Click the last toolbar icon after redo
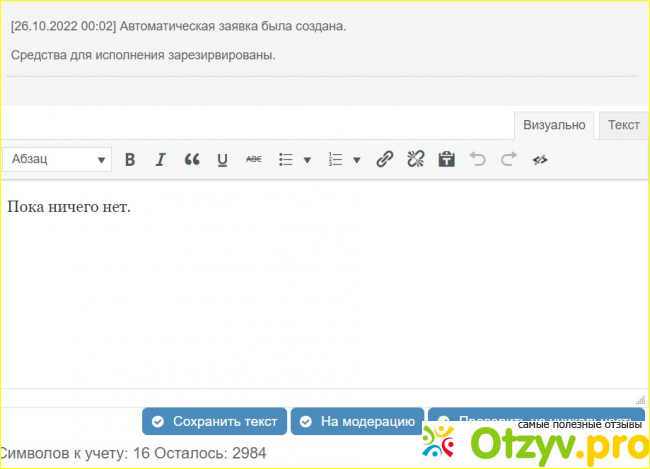The image size is (650, 469). coord(540,159)
